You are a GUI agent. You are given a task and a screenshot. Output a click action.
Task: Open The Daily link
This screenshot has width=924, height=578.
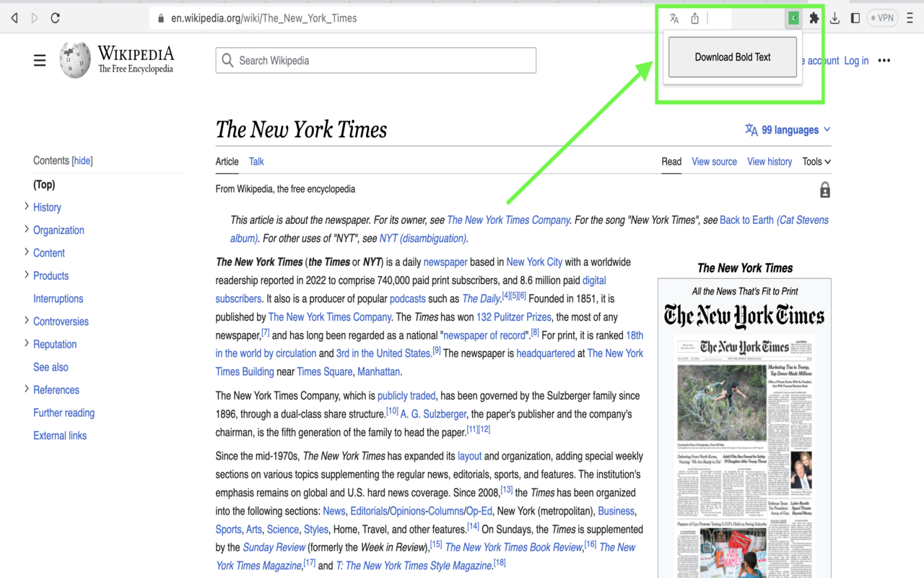click(x=481, y=298)
